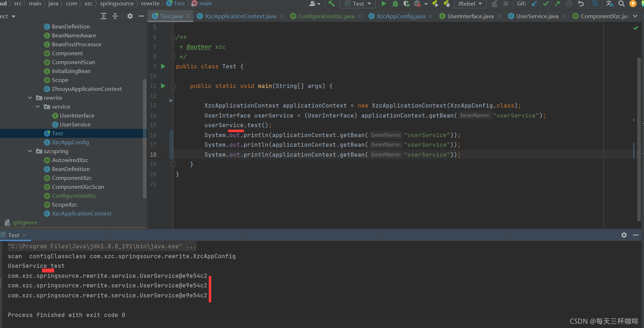Run main method from gutter line 11
The height and width of the screenshot is (328, 644).
tap(163, 86)
